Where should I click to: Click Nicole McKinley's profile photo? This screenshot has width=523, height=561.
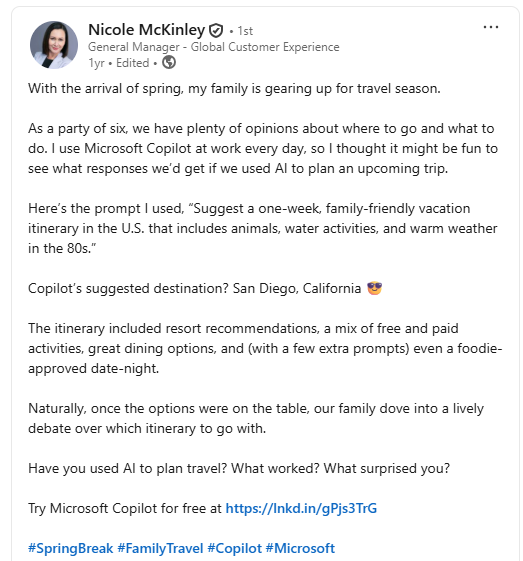[x=54, y=45]
